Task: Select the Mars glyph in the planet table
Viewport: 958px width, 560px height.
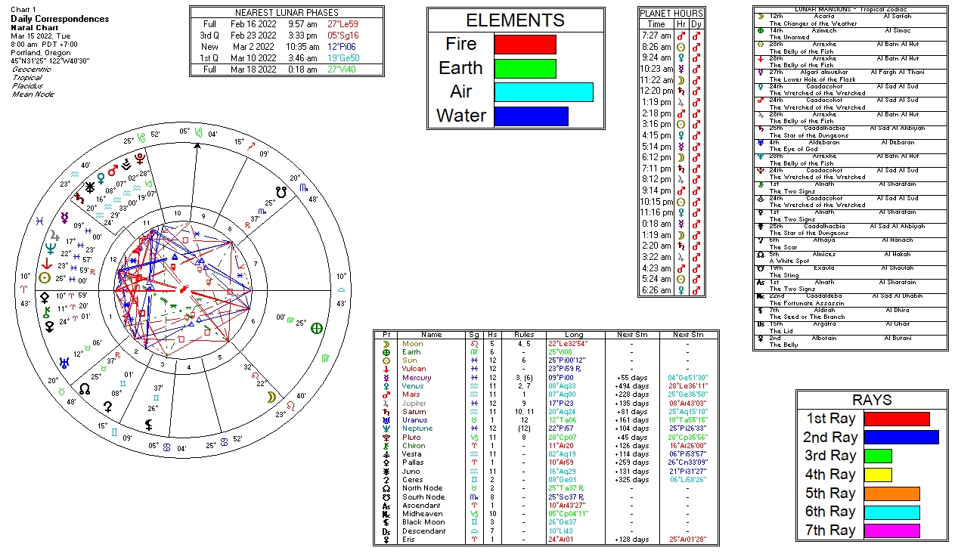Action: 386,394
